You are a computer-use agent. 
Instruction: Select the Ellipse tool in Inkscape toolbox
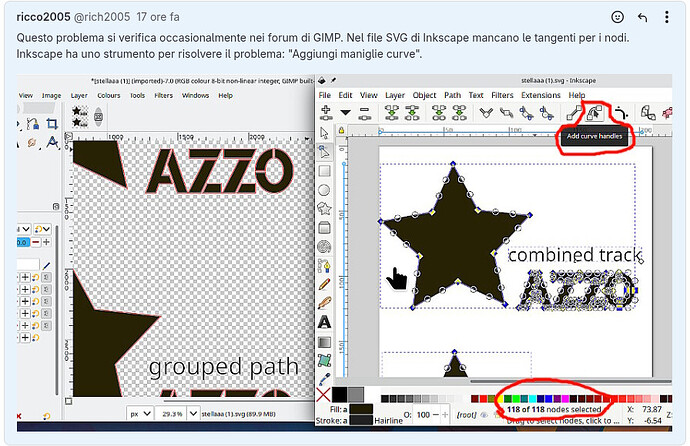(x=325, y=189)
